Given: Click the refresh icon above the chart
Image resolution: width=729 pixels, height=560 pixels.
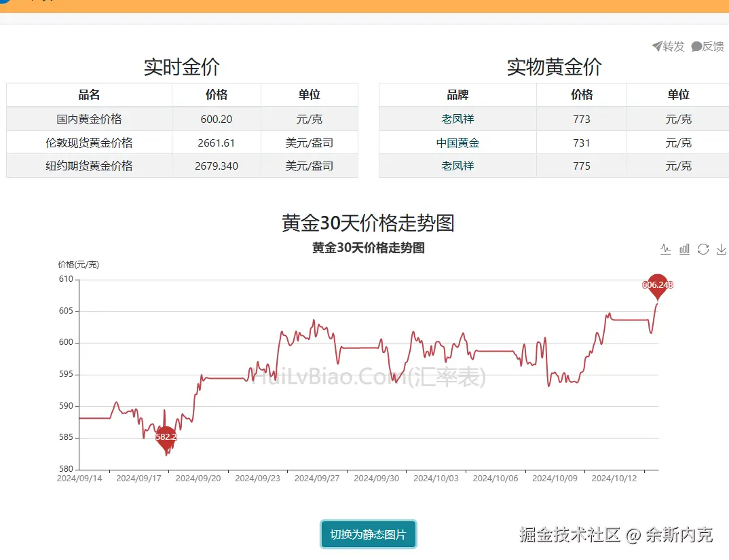Looking at the screenshot, I should click(x=703, y=248).
